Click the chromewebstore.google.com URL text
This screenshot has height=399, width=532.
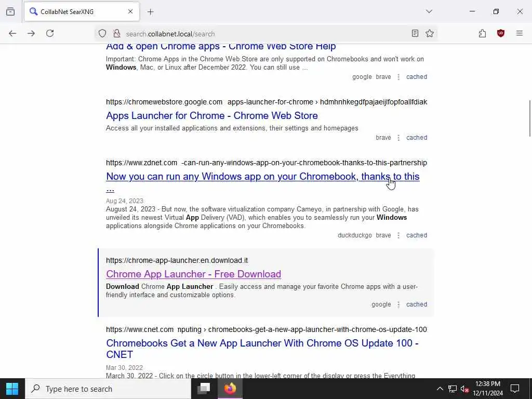164,102
